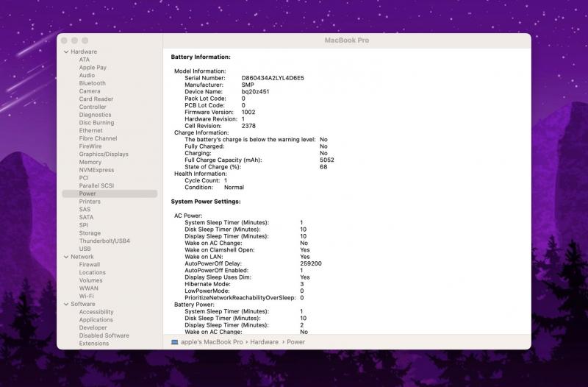Click the State of Charge value 68

pyautogui.click(x=323, y=167)
